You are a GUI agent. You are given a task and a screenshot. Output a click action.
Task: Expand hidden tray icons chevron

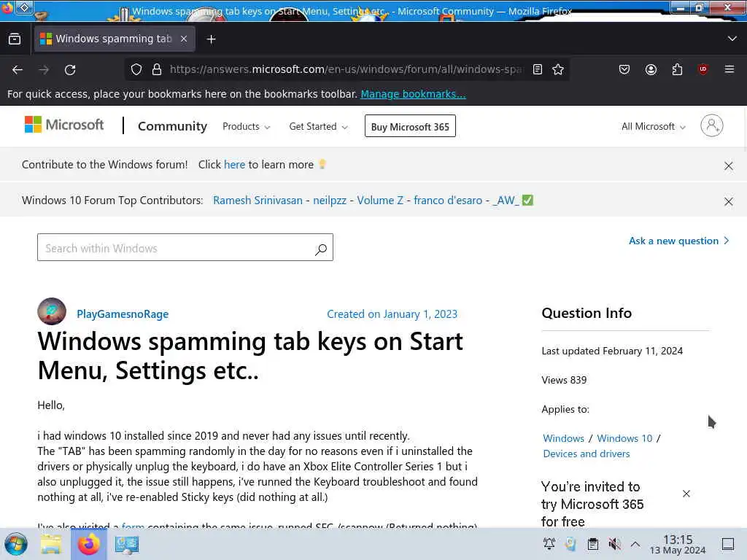[635, 544]
